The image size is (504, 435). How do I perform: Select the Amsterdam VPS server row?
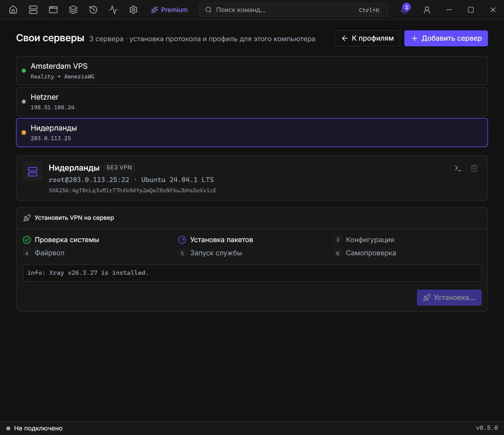coord(252,71)
